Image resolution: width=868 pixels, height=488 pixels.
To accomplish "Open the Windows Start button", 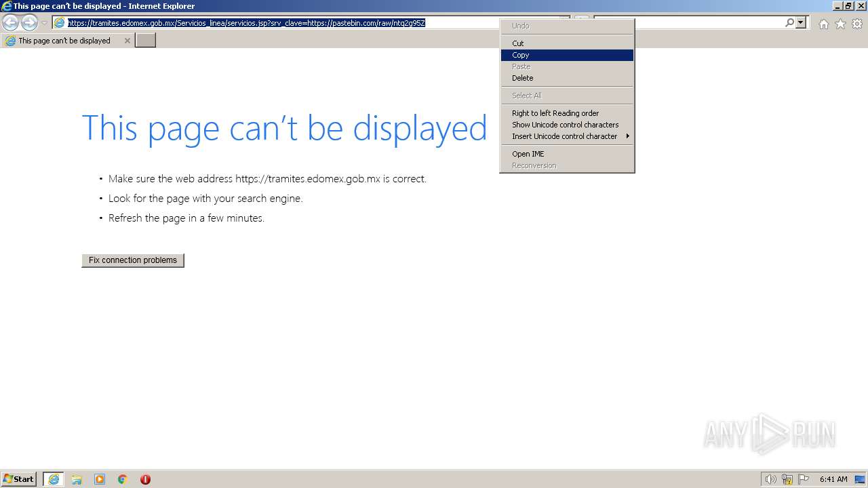I will (x=19, y=479).
